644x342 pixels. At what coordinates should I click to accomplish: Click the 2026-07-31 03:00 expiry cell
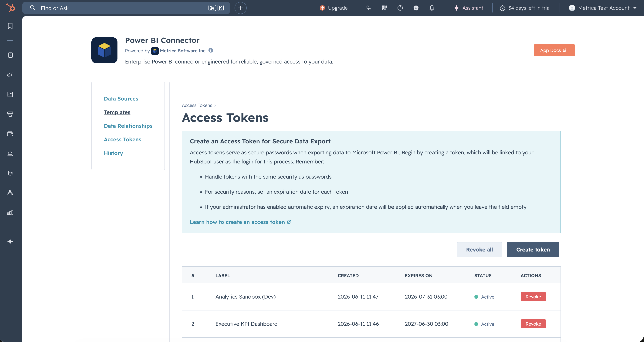pos(426,297)
